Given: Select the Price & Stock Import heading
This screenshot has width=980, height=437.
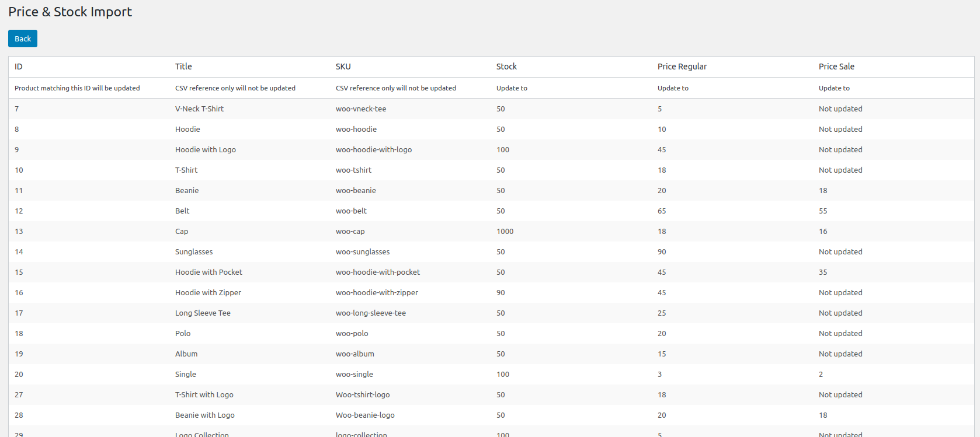Looking at the screenshot, I should [x=70, y=12].
